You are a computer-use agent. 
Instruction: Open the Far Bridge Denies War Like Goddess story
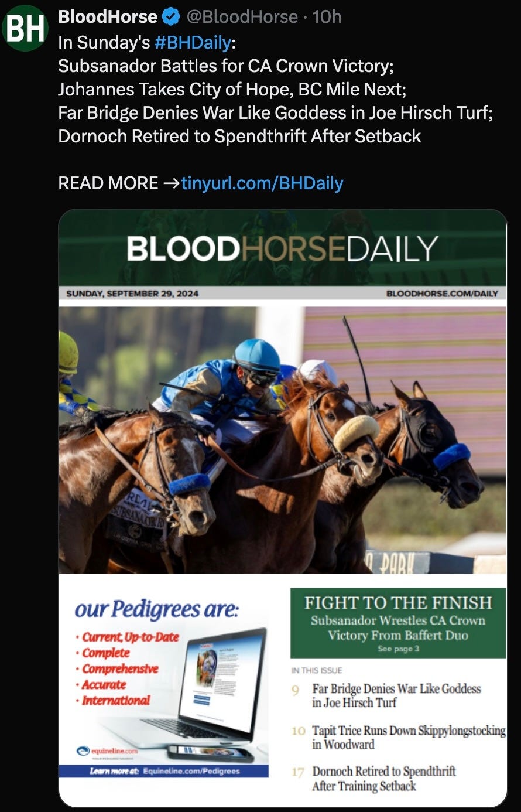396,695
